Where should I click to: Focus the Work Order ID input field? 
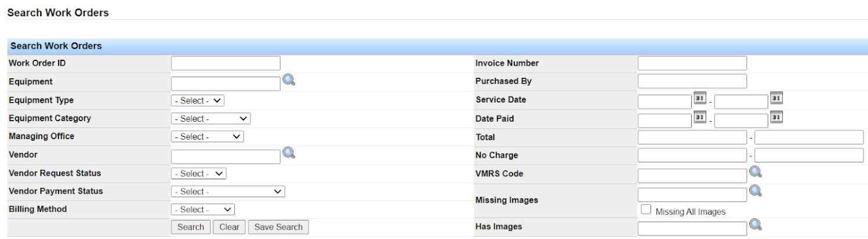click(226, 63)
